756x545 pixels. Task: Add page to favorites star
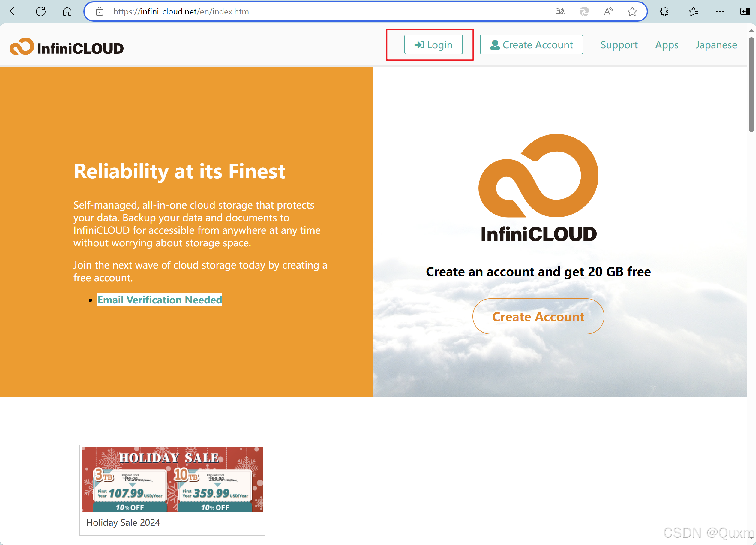(632, 11)
